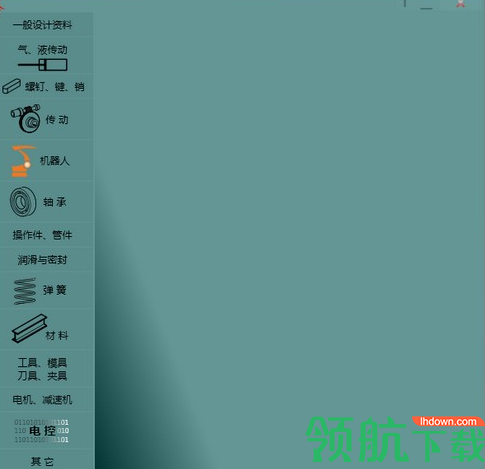Click the worm gear transmission icon
485x469 pixels.
25,118
